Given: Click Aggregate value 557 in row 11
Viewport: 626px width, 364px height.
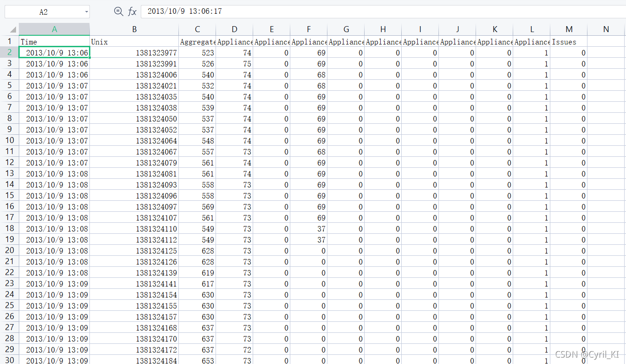Looking at the screenshot, I should point(197,152).
